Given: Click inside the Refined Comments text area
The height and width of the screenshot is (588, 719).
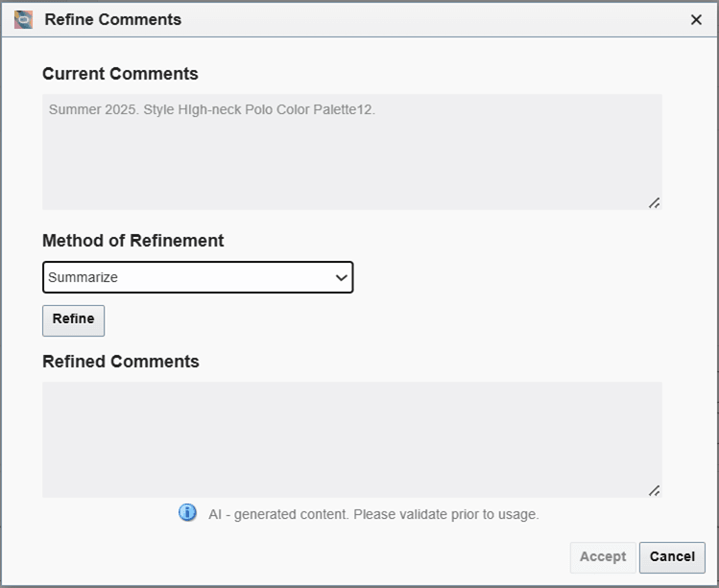Looking at the screenshot, I should [352, 440].
